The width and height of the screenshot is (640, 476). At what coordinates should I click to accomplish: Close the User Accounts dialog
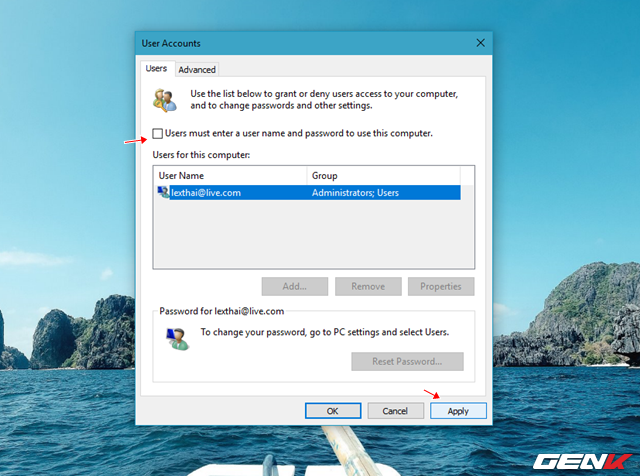point(480,43)
